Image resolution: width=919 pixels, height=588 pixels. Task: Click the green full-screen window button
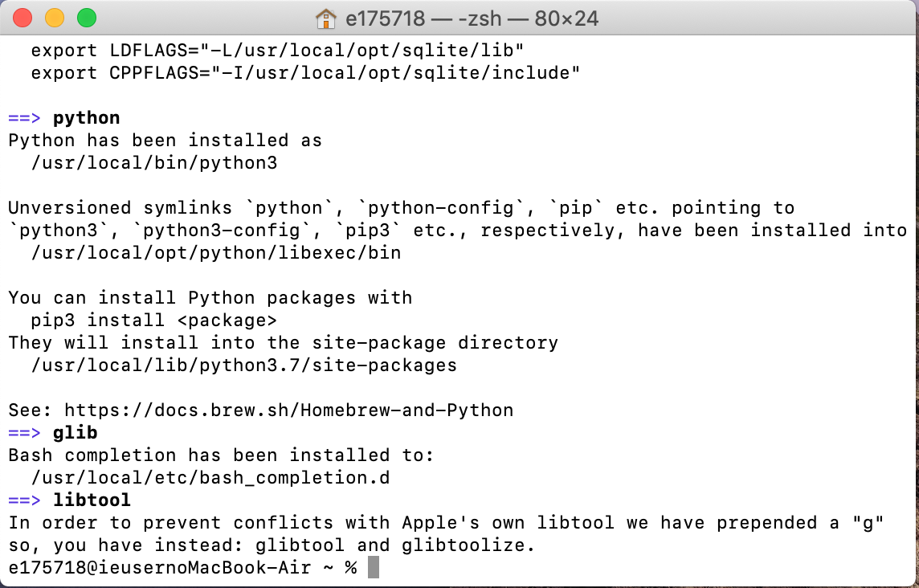(x=87, y=18)
